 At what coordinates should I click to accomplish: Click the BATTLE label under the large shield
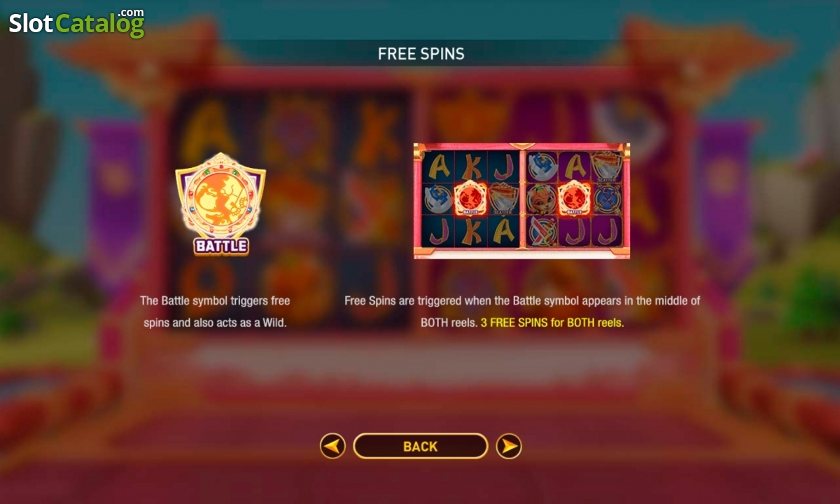[x=221, y=246]
